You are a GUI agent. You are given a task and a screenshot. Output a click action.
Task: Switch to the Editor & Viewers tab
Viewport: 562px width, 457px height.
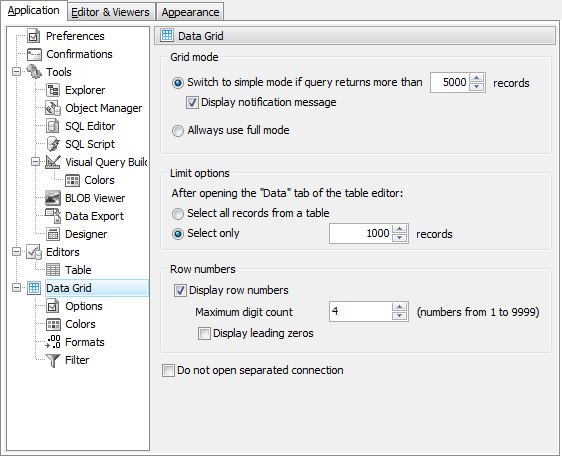[x=110, y=12]
